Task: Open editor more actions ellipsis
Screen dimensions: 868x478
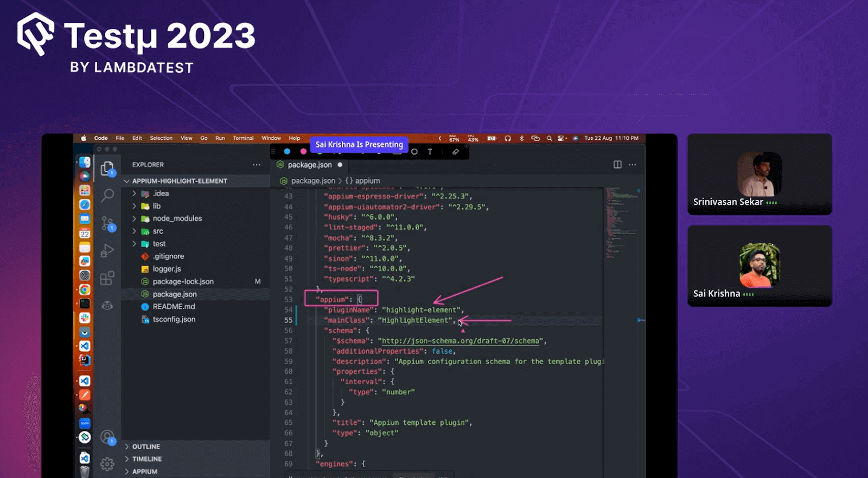Action: (x=633, y=165)
